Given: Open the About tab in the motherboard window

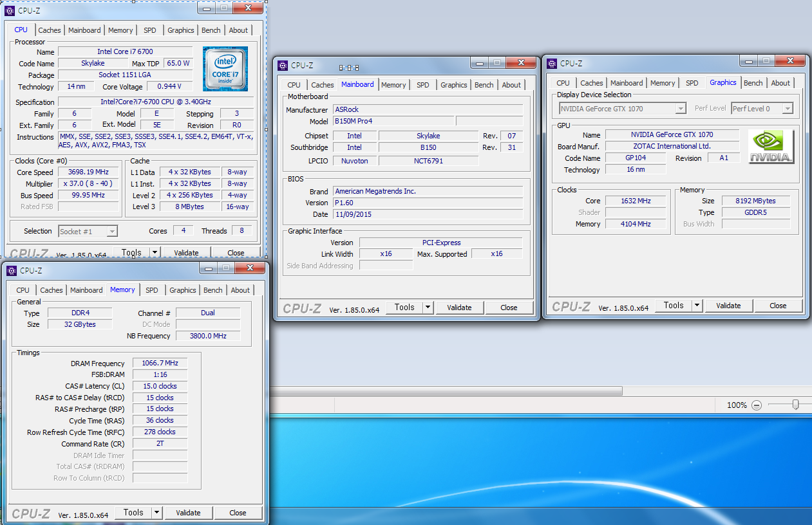Looking at the screenshot, I should 511,85.
